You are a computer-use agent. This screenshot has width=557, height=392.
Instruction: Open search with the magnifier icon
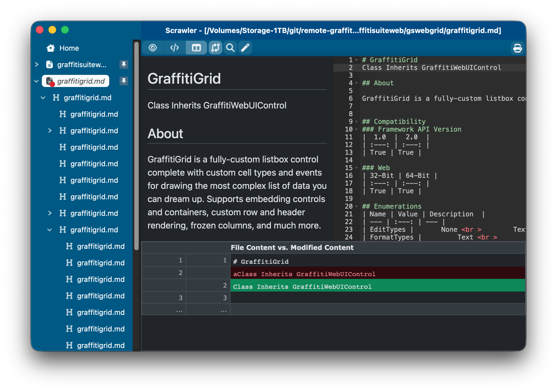click(x=230, y=48)
